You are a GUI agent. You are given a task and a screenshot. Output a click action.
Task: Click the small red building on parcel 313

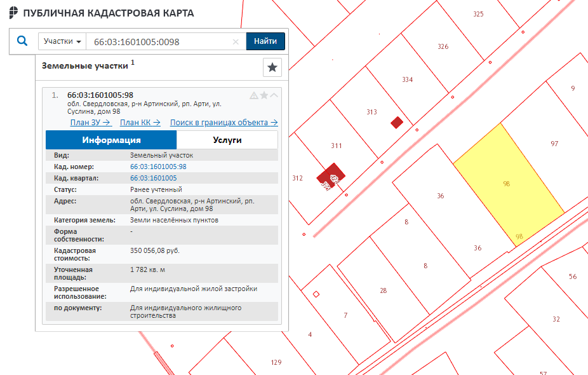click(397, 122)
